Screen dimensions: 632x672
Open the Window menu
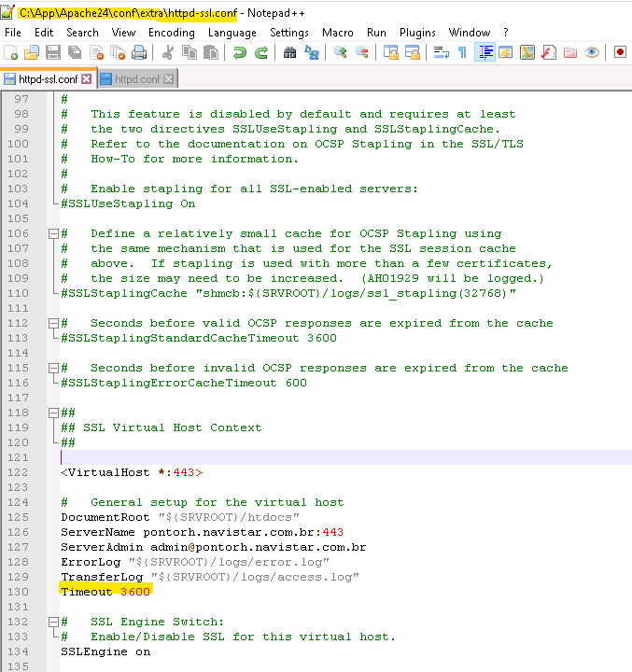(x=470, y=33)
